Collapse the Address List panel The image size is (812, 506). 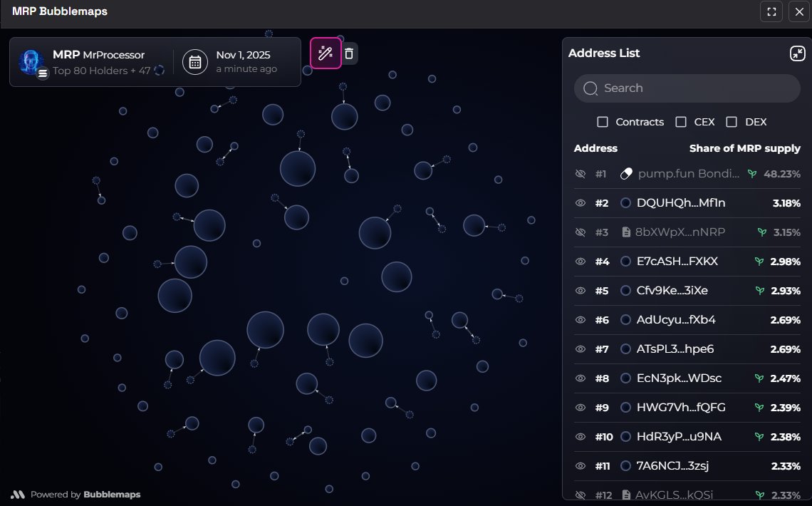click(798, 53)
